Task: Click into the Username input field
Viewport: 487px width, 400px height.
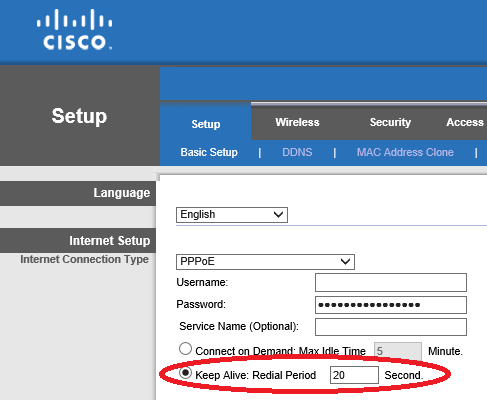Action: tap(391, 283)
